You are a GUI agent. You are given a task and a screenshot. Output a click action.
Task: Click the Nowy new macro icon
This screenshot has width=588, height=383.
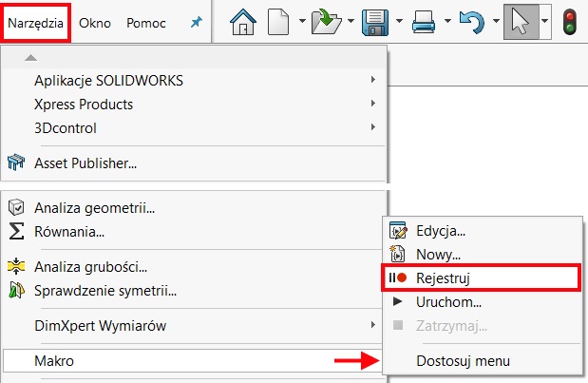click(x=397, y=254)
